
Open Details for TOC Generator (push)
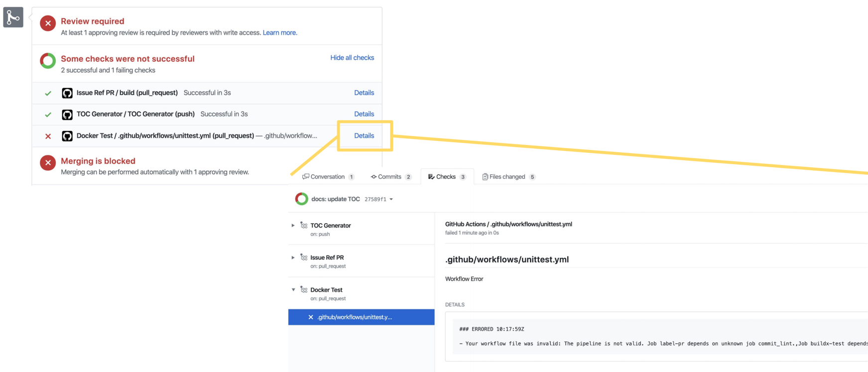(364, 115)
